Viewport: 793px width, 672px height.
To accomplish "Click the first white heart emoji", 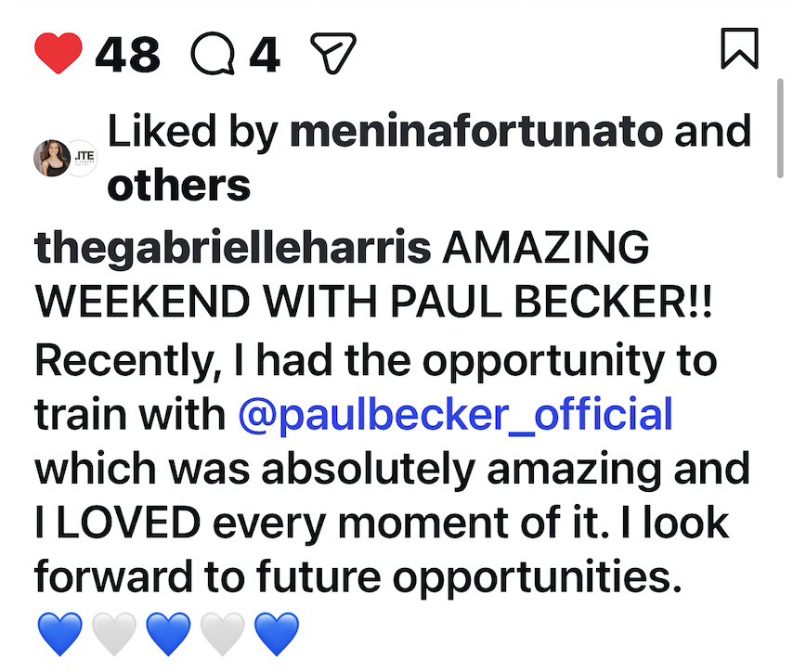I will point(114,636).
